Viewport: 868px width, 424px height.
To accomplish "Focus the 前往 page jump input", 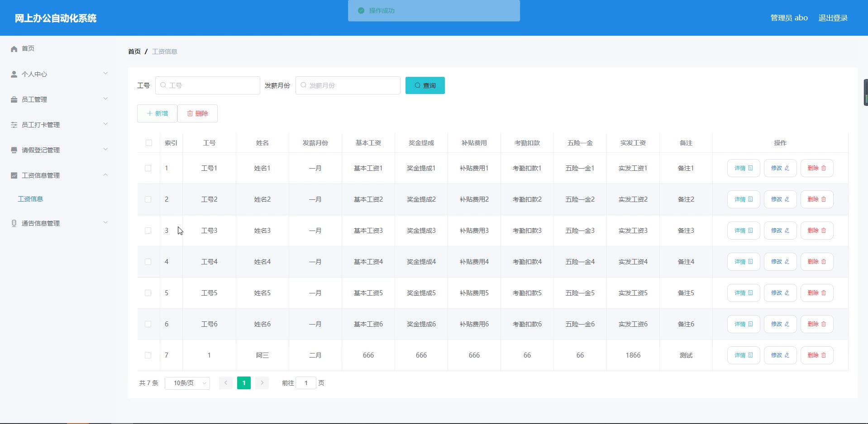I will pos(306,383).
